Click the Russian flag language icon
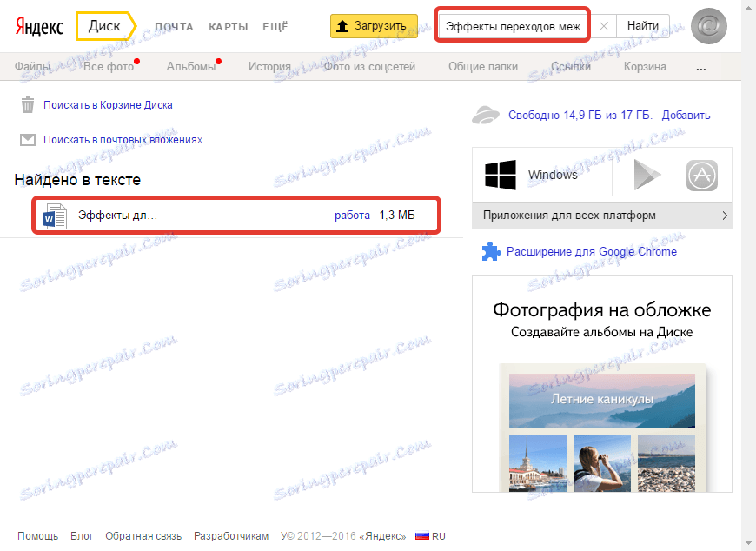756x551 pixels. click(x=422, y=535)
